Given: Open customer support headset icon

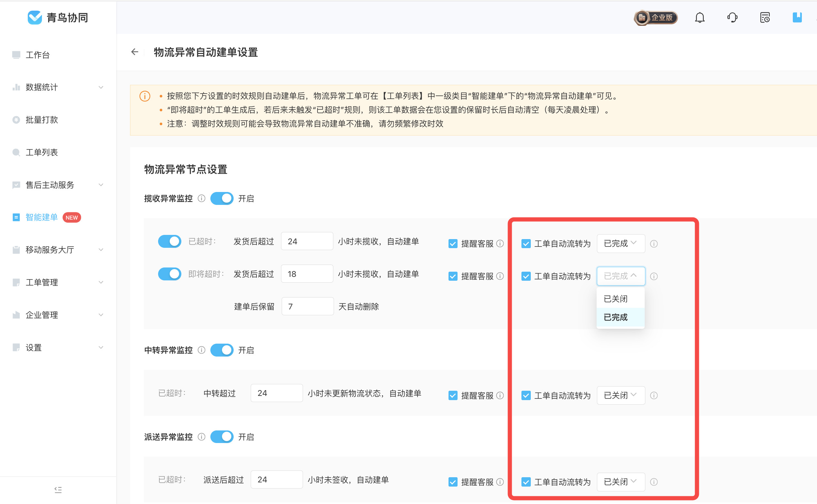Looking at the screenshot, I should [x=732, y=17].
